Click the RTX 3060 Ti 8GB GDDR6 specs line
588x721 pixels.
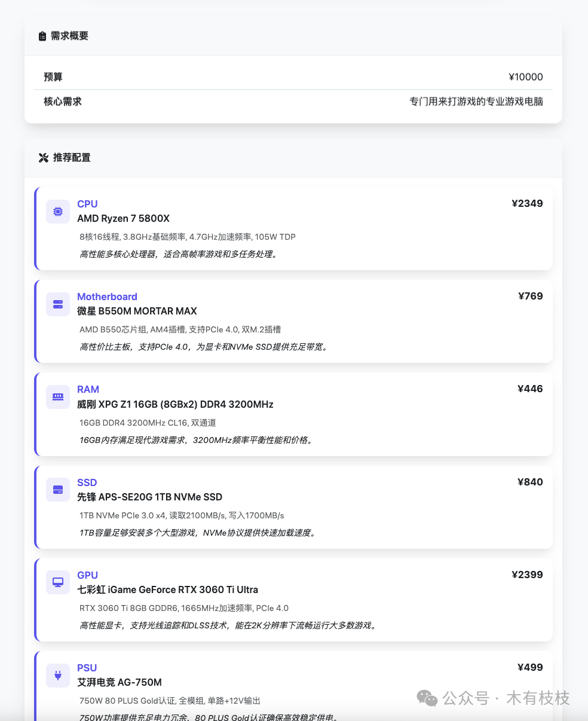tap(184, 608)
